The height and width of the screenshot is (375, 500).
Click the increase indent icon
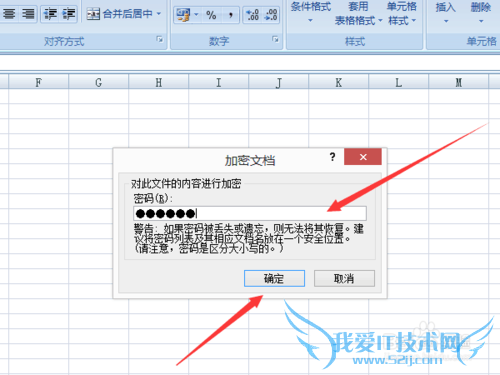tap(69, 14)
